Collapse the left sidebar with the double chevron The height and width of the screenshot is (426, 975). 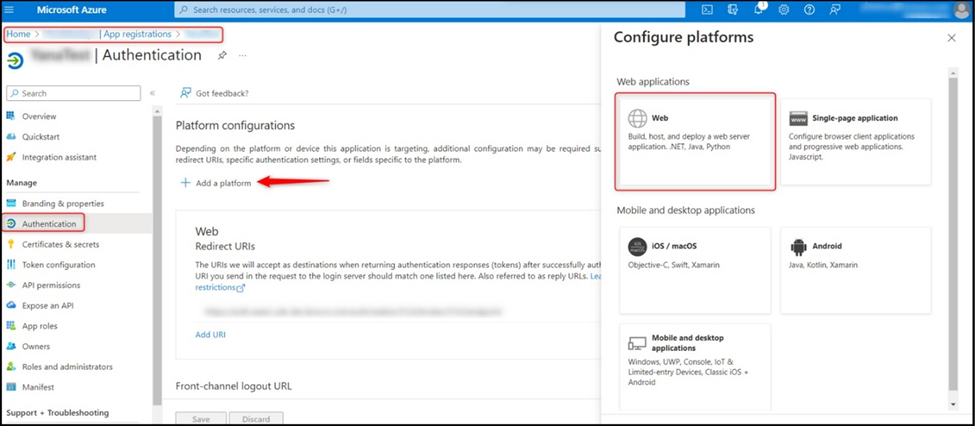[x=152, y=93]
